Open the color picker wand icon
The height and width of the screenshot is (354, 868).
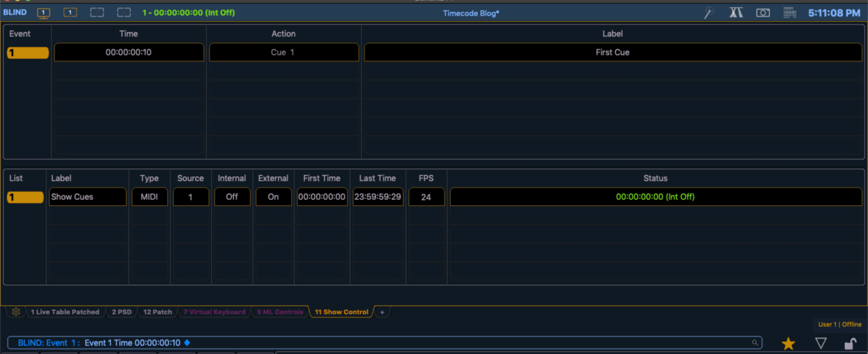point(709,13)
